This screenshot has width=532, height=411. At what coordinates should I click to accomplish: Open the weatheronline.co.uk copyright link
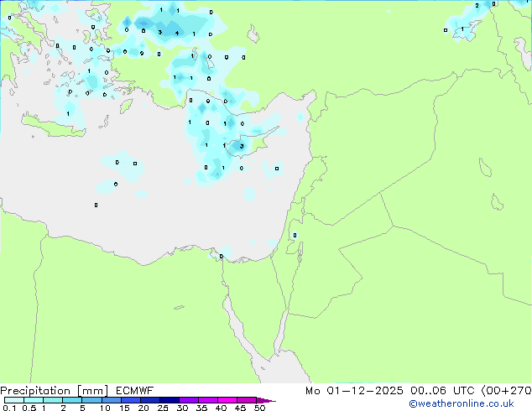462,403
